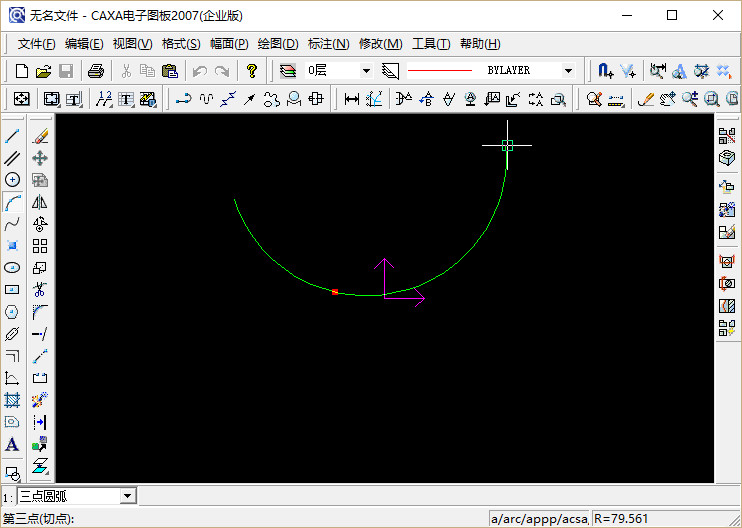Image resolution: width=742 pixels, height=528 pixels.
Task: Expand the 0层 layer dropdown
Action: tap(366, 71)
